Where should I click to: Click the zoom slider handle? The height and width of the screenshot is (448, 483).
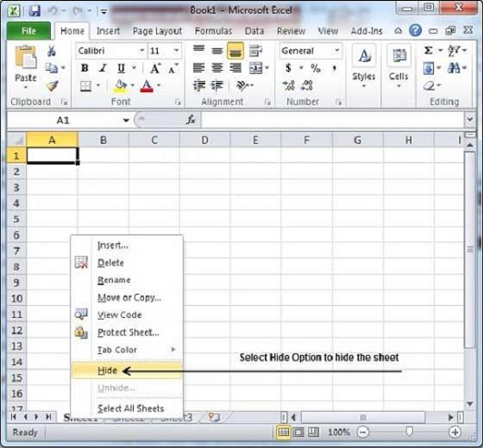tap(409, 432)
